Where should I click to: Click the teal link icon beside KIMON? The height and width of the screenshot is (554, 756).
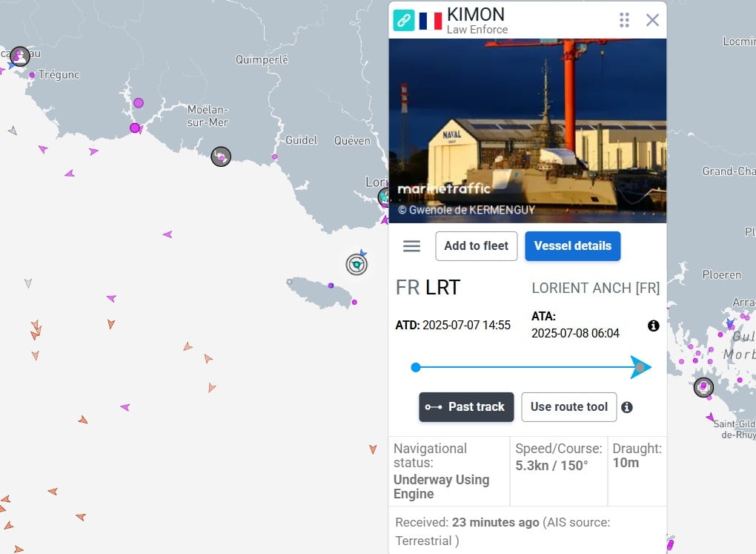403,20
